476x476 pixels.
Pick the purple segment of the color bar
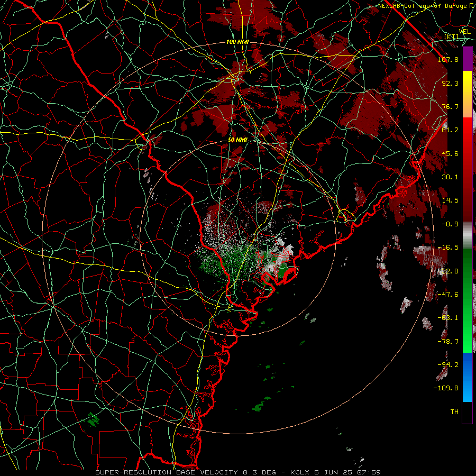click(x=467, y=59)
